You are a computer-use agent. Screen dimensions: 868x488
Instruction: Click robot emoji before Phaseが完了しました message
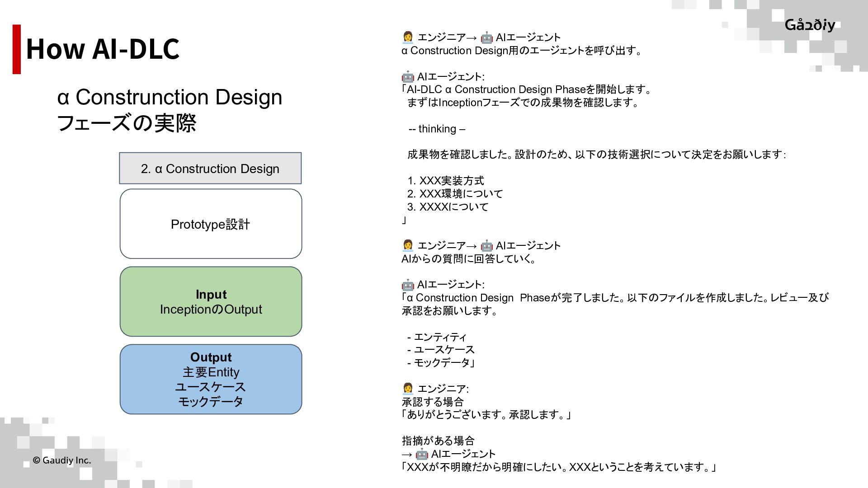click(407, 285)
